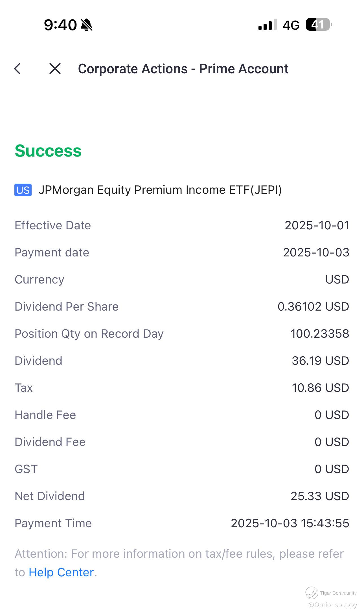Select the JPMorgan Equity Premium Income ETF name

[160, 190]
